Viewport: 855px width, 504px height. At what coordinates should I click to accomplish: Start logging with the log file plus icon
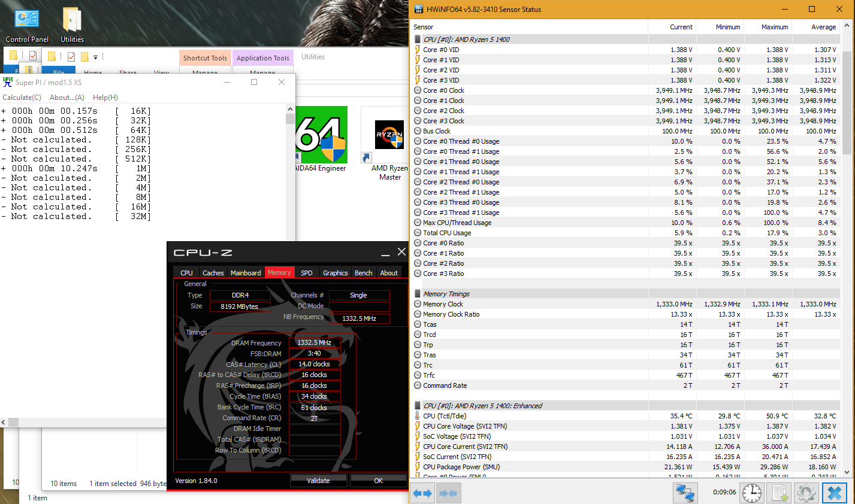click(x=779, y=493)
